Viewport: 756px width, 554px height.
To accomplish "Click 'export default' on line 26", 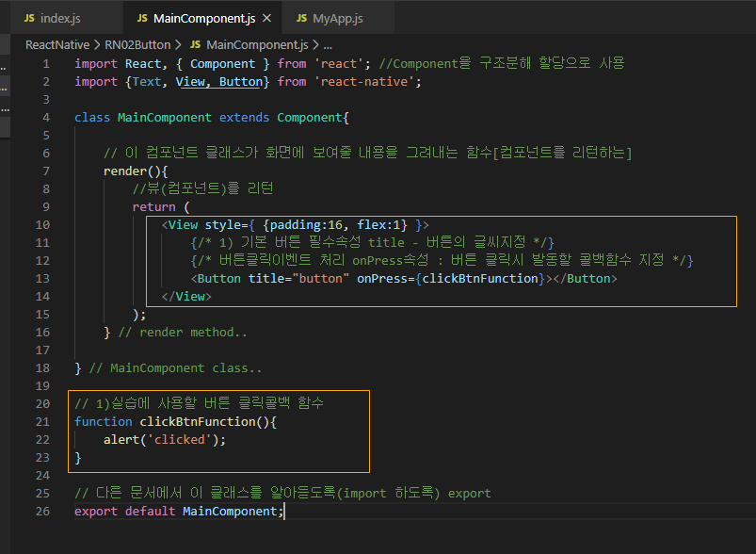I will click(x=125, y=511).
